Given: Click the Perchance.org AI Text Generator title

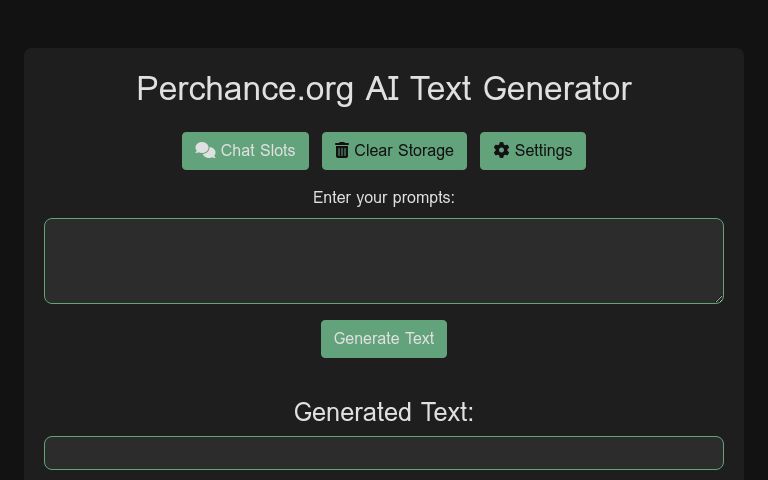Looking at the screenshot, I should 384,89.
